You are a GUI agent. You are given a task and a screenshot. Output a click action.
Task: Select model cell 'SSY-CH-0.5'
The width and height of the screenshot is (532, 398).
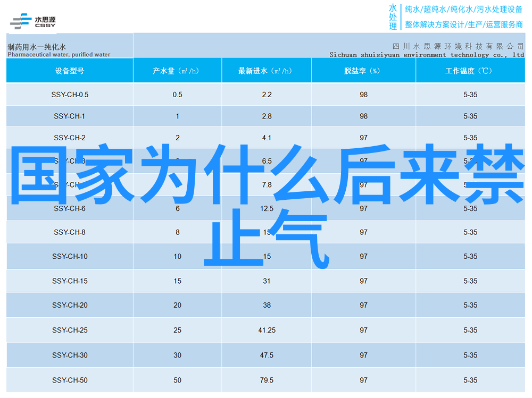(x=70, y=95)
